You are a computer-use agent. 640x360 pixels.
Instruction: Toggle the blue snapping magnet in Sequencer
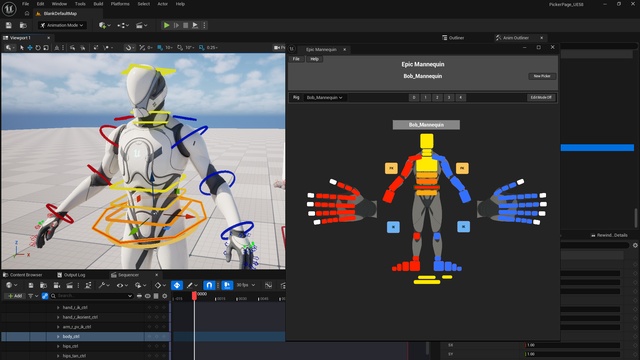tap(209, 285)
